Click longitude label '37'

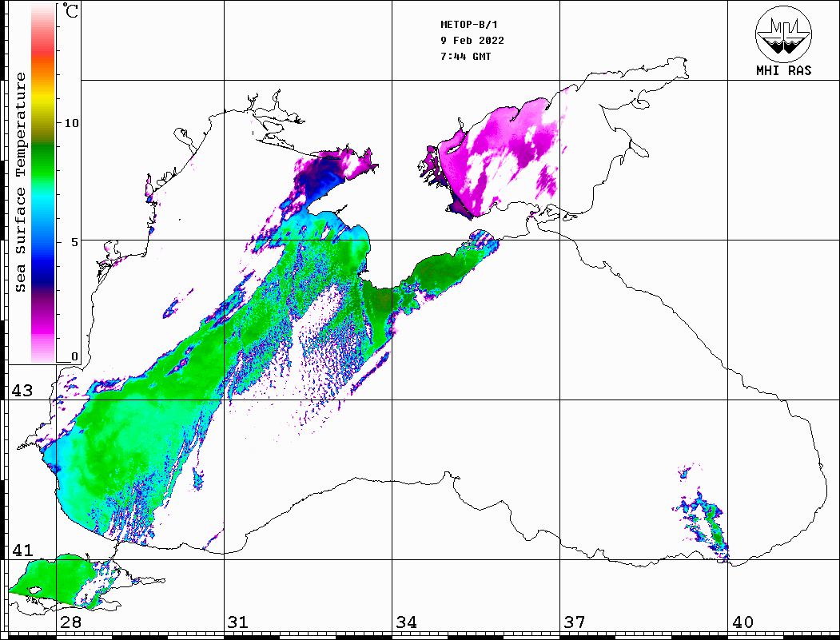[x=575, y=622]
